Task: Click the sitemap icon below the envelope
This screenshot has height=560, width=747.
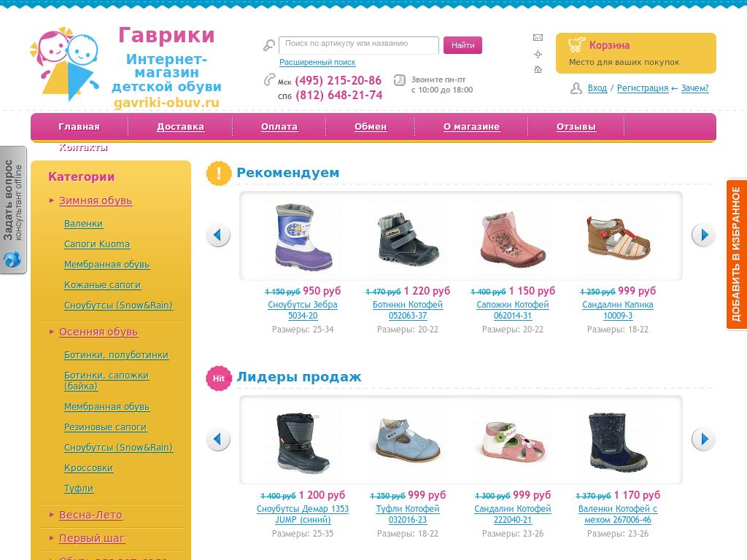Action: pos(538,54)
